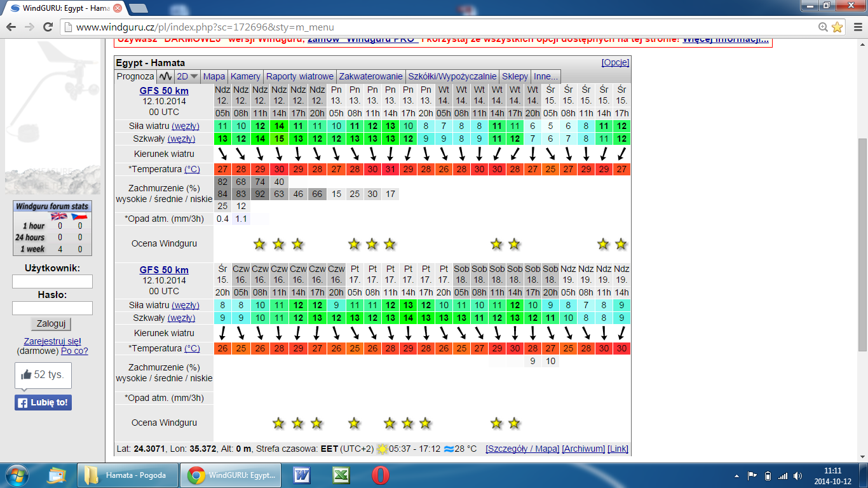Viewport: 868px width, 488px height.
Task: Click the (węzły) link in second Siła wiatru row
Action: [186, 305]
